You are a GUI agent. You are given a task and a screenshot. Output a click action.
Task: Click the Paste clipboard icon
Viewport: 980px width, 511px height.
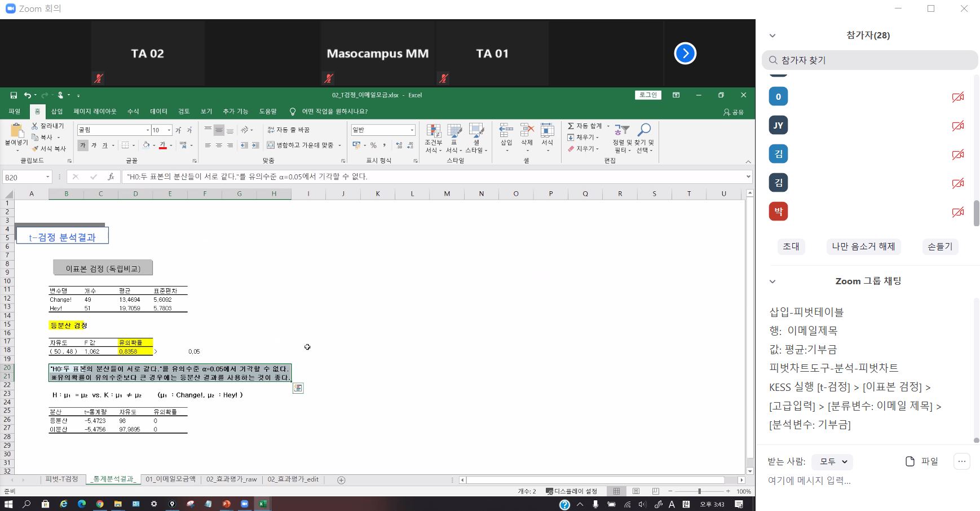tap(16, 132)
